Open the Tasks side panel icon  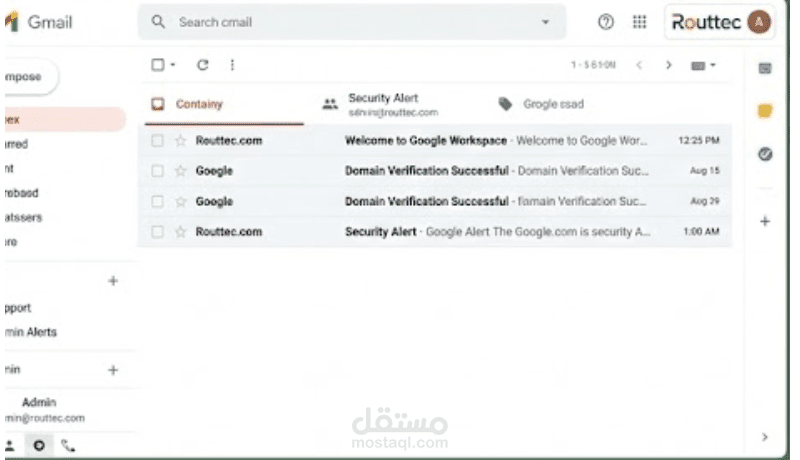765,154
